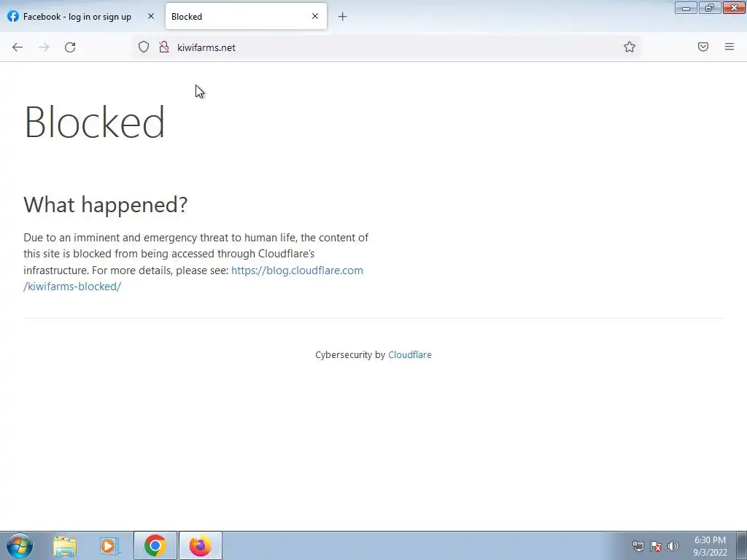747x560 pixels.
Task: Click the 'Cybersecurity by' footer text
Action: coord(350,355)
